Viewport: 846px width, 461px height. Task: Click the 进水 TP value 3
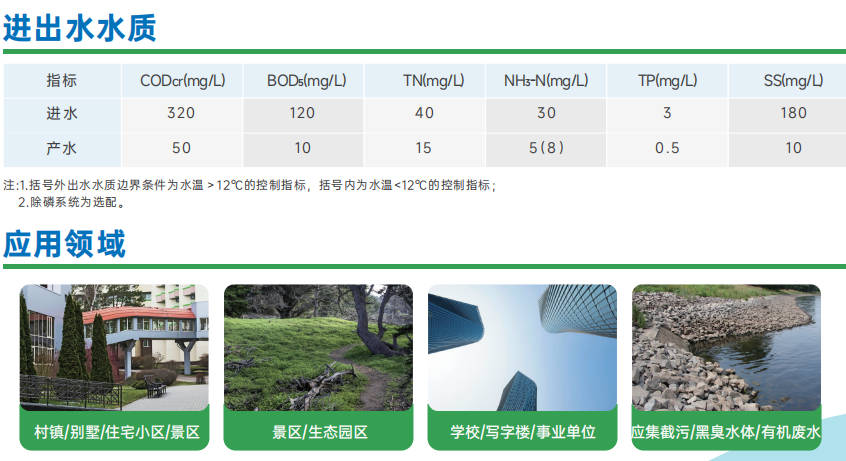click(667, 113)
